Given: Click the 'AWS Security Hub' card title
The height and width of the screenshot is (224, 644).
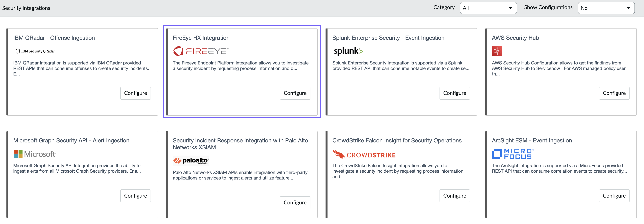Looking at the screenshot, I should pos(515,38).
